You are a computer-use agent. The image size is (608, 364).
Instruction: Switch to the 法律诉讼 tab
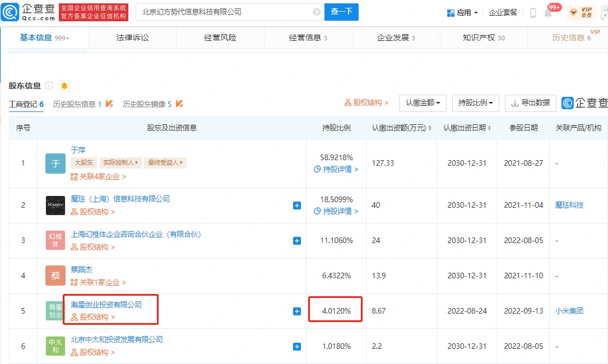132,38
